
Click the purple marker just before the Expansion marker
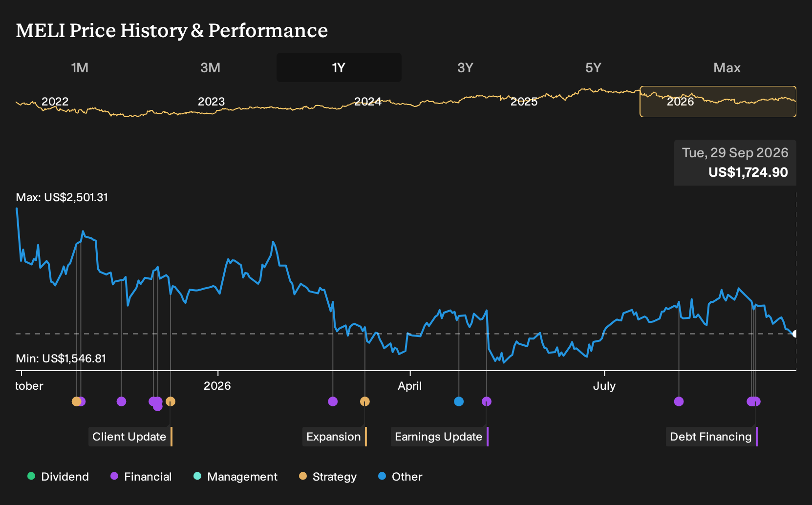click(x=333, y=401)
